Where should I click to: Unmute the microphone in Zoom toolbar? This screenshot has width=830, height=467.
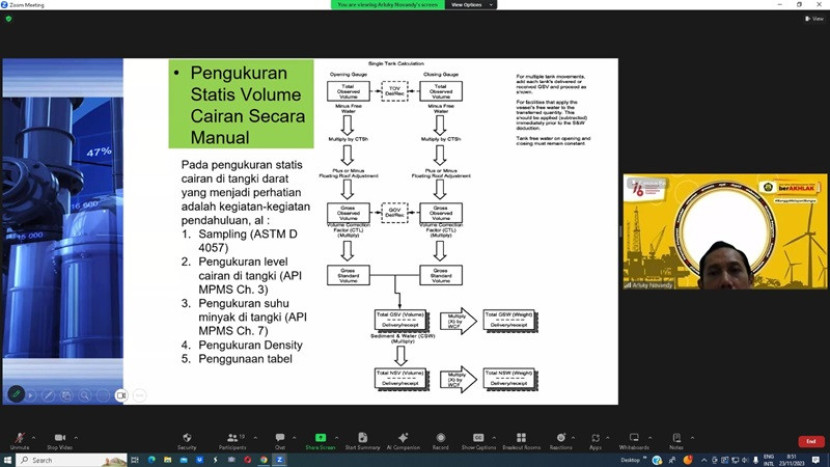19,439
